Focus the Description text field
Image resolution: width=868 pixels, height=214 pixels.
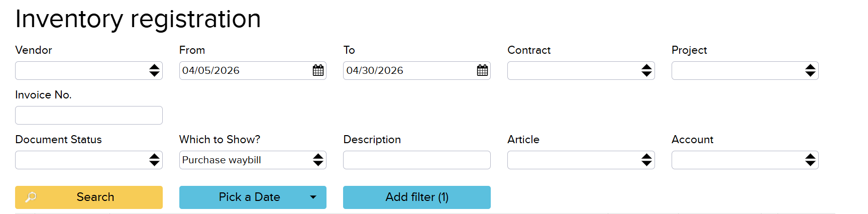pos(416,160)
